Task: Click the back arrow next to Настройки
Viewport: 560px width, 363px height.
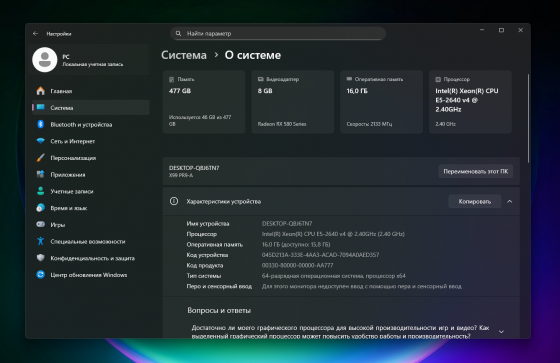Action: (35, 34)
